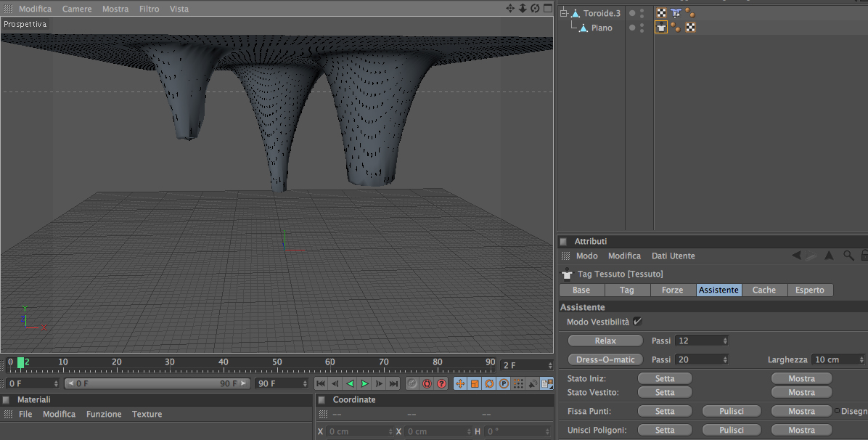The width and height of the screenshot is (868, 440).
Task: Toggle the autokeying red circle icon
Action: pos(427,383)
